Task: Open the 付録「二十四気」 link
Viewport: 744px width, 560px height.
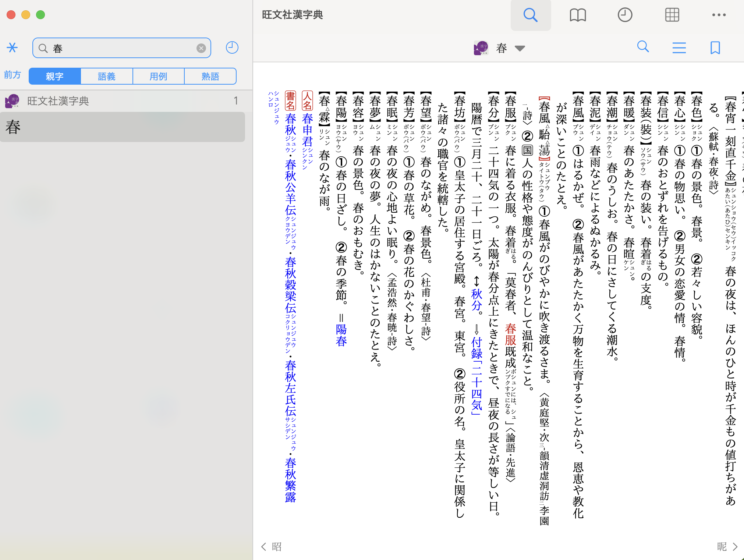Action: 477,376
